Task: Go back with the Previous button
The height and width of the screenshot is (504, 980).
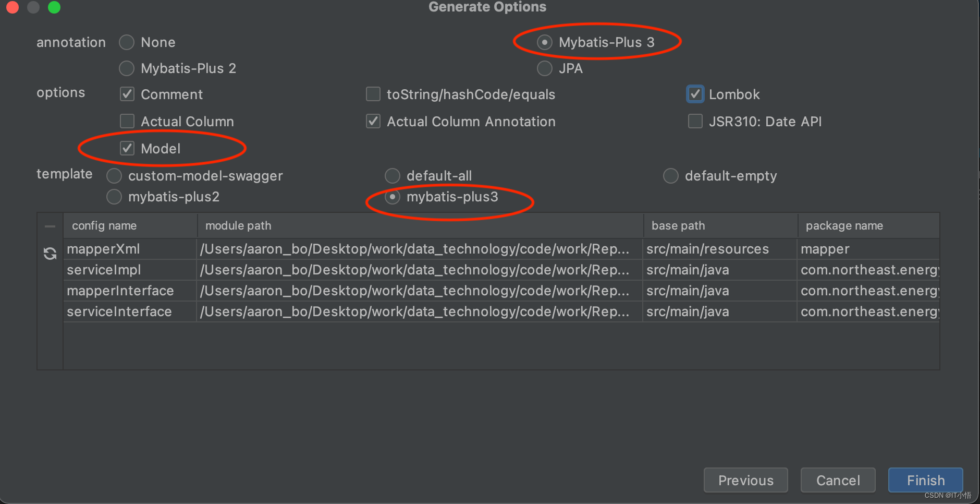Action: click(745, 480)
